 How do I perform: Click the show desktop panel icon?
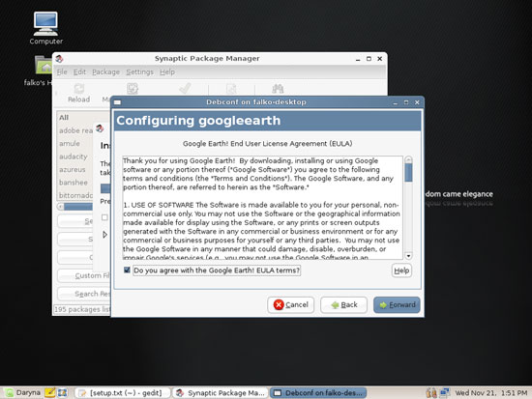(x=62, y=392)
